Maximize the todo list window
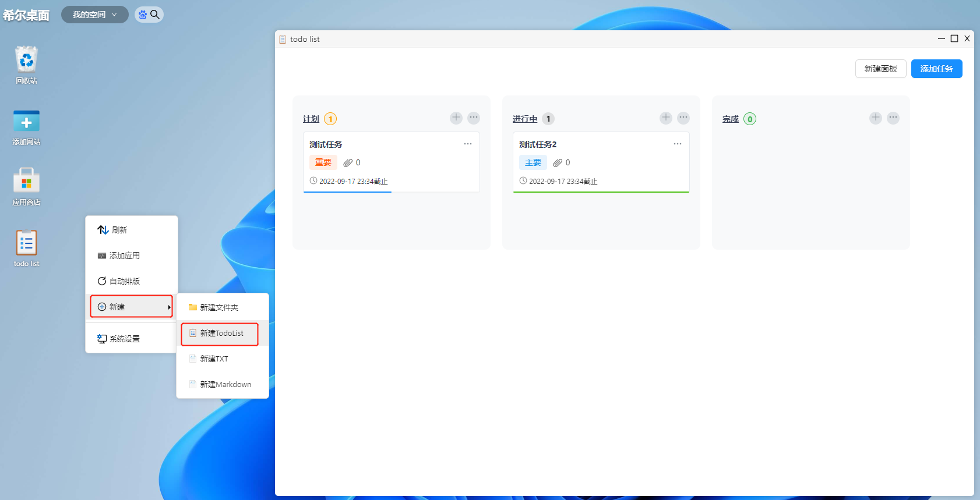This screenshot has width=980, height=500. pos(954,38)
